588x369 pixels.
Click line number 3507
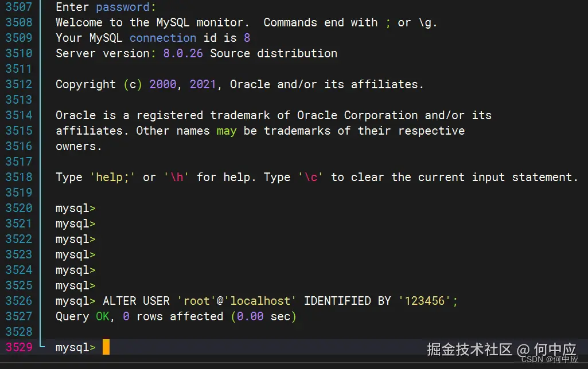[x=19, y=7]
